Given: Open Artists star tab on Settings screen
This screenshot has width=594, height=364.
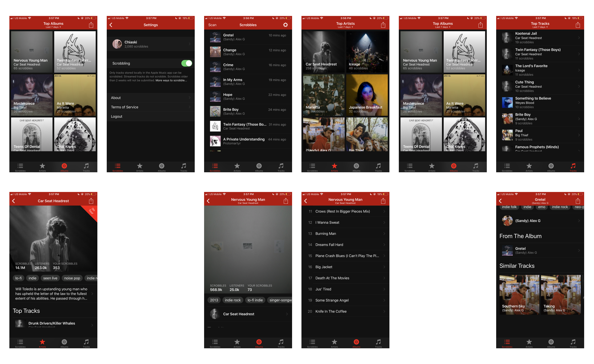Looking at the screenshot, I should (140, 167).
